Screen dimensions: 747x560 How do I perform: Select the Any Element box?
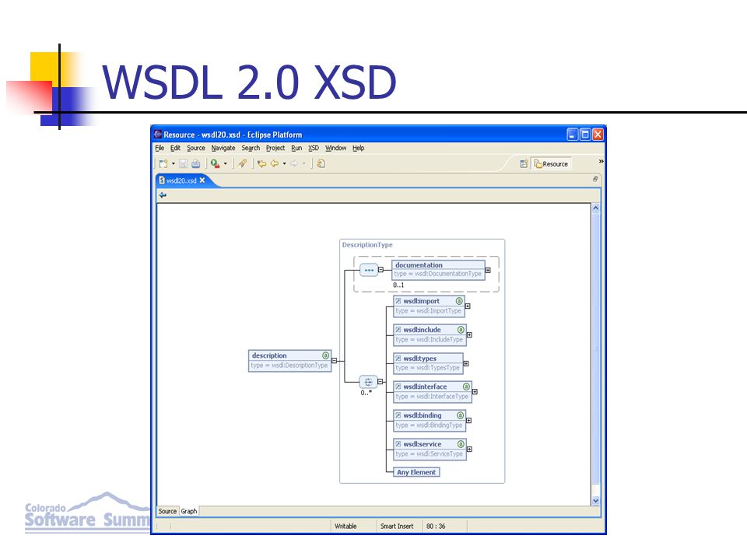416,472
